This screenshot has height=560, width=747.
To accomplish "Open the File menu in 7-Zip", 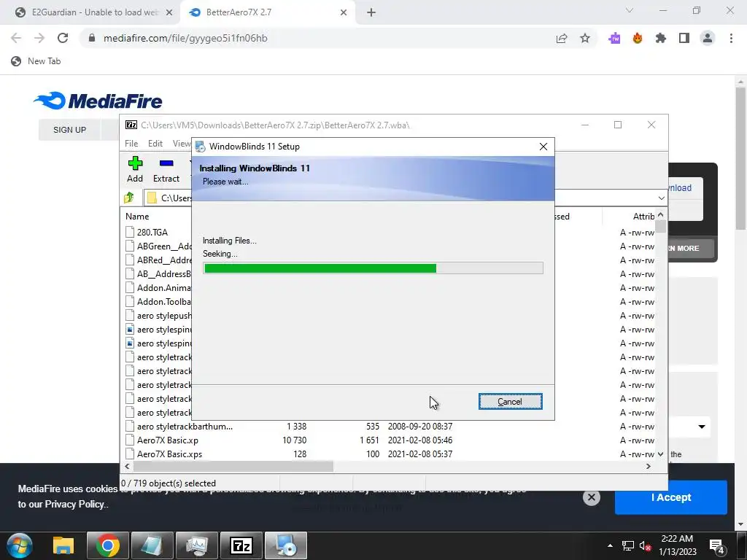I will 131,144.
